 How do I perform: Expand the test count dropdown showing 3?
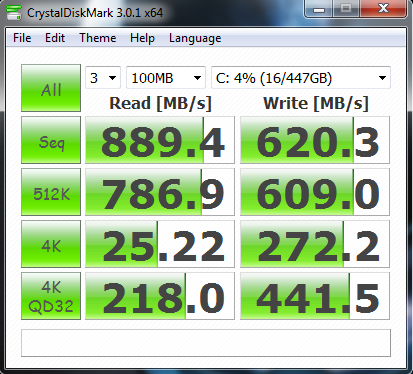coord(103,78)
